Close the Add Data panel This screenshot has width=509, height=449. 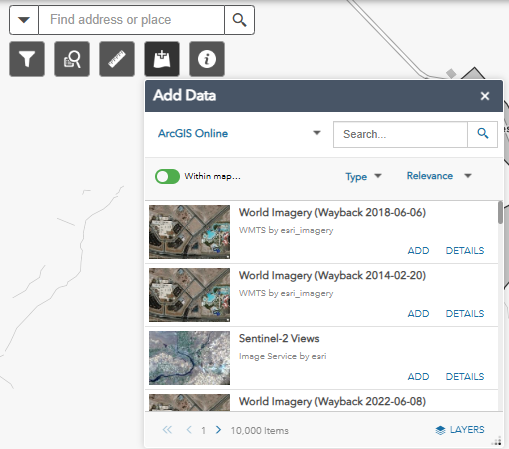point(485,96)
